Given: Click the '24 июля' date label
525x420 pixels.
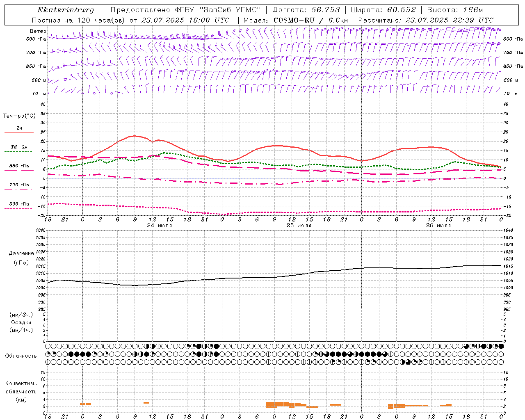Looking at the screenshot, I should click(x=160, y=226).
